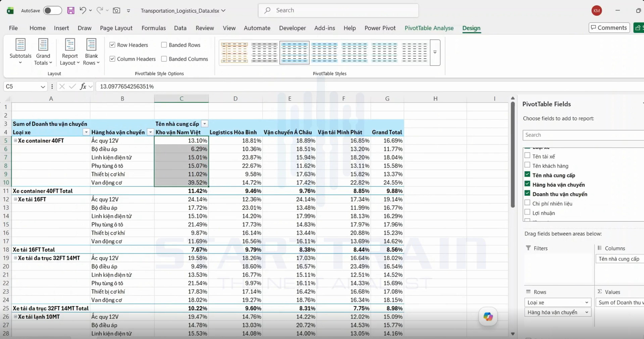The width and height of the screenshot is (644, 339).
Task: Open the Power Pivot tab
Action: pos(380,28)
